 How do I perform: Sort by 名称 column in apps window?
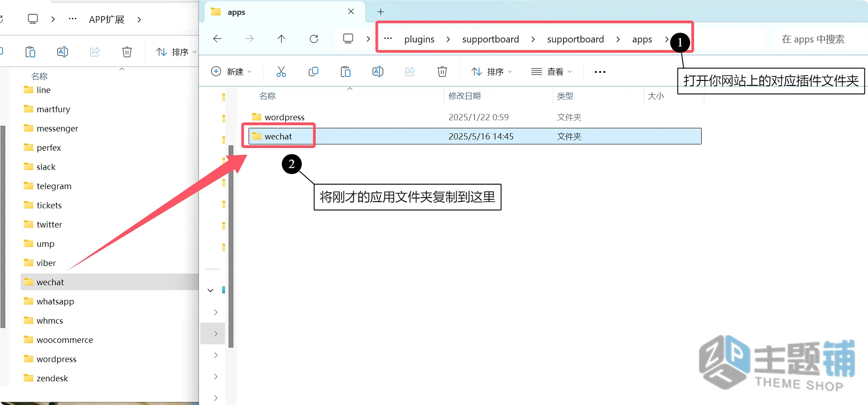(267, 96)
